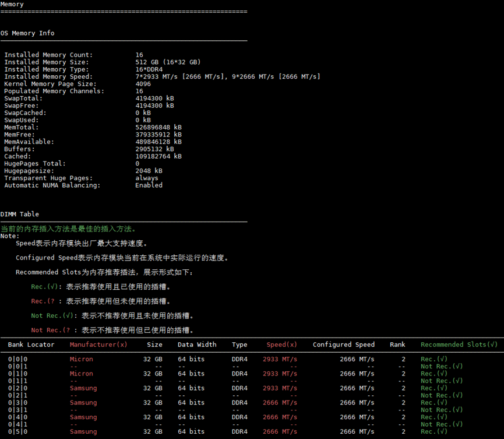This screenshot has width=504, height=439.
Task: Click the "512 GB (16*32 GB)" memory size value
Action: tap(168, 62)
